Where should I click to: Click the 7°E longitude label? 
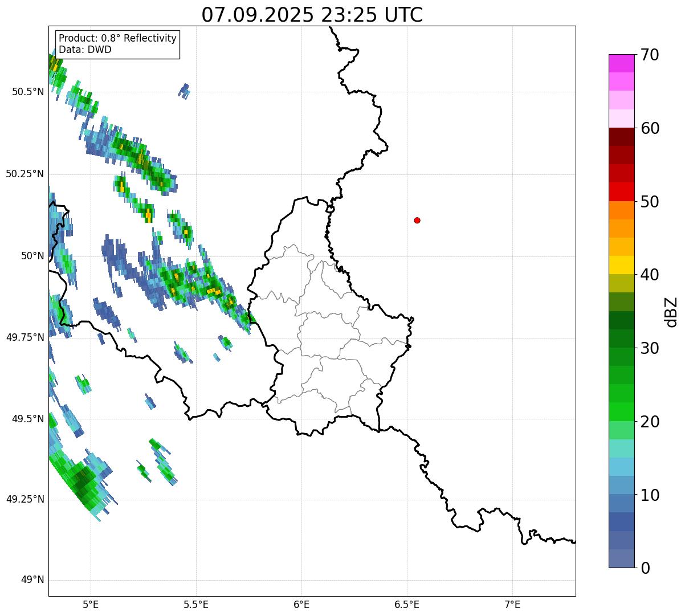pos(512,604)
